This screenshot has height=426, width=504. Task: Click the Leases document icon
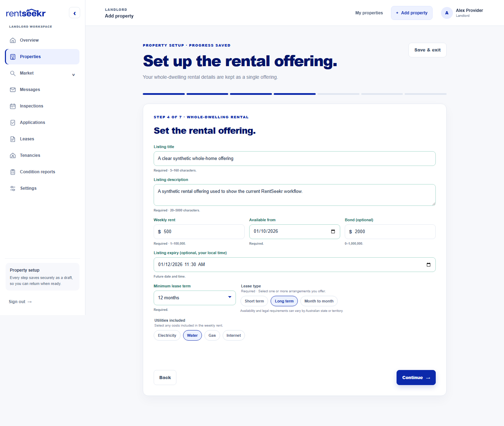point(13,139)
